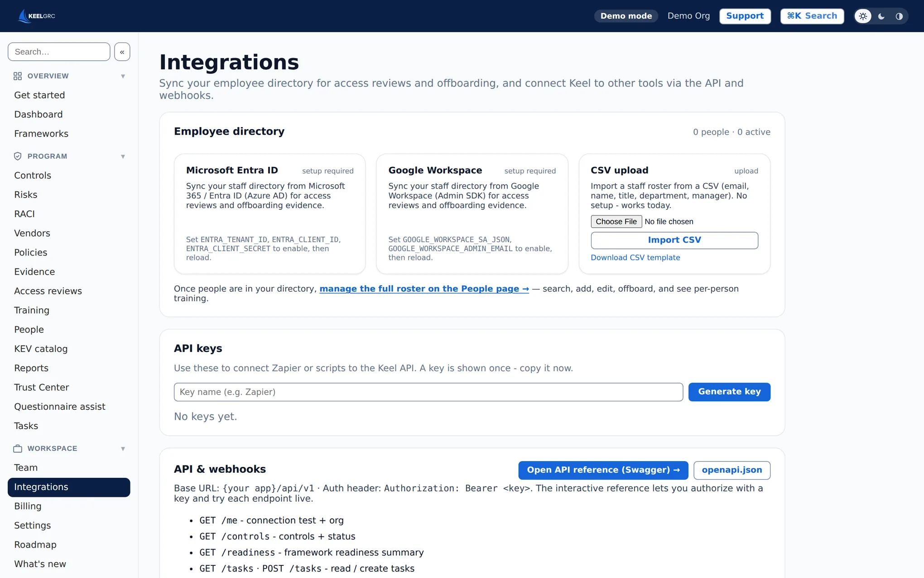Click the CSV upload card title
Viewport: 924px width, 578px height.
pos(619,170)
